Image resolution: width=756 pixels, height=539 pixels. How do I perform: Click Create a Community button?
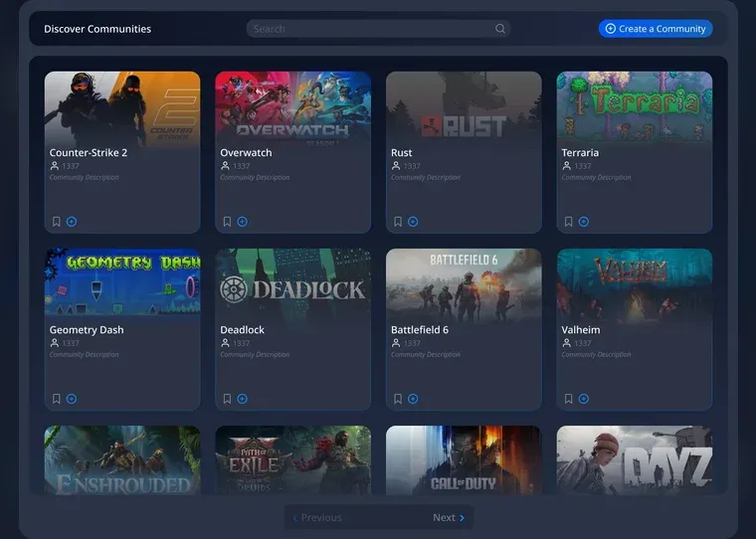click(x=656, y=29)
